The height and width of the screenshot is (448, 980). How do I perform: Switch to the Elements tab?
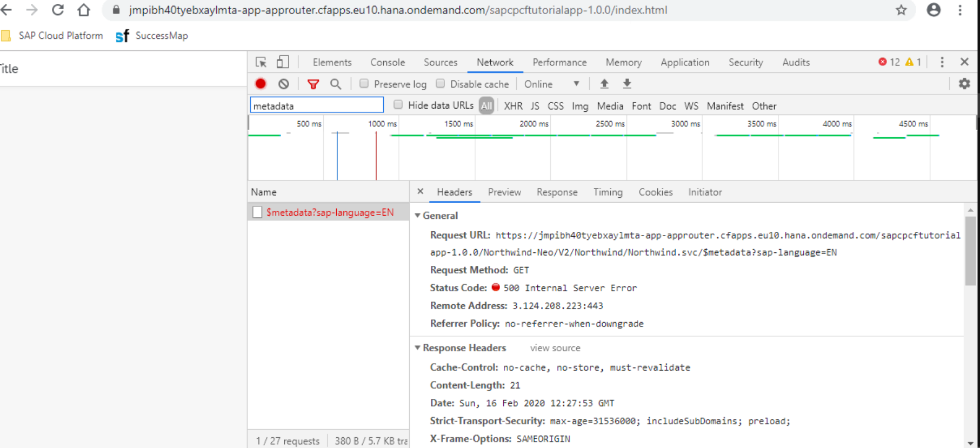coord(332,62)
